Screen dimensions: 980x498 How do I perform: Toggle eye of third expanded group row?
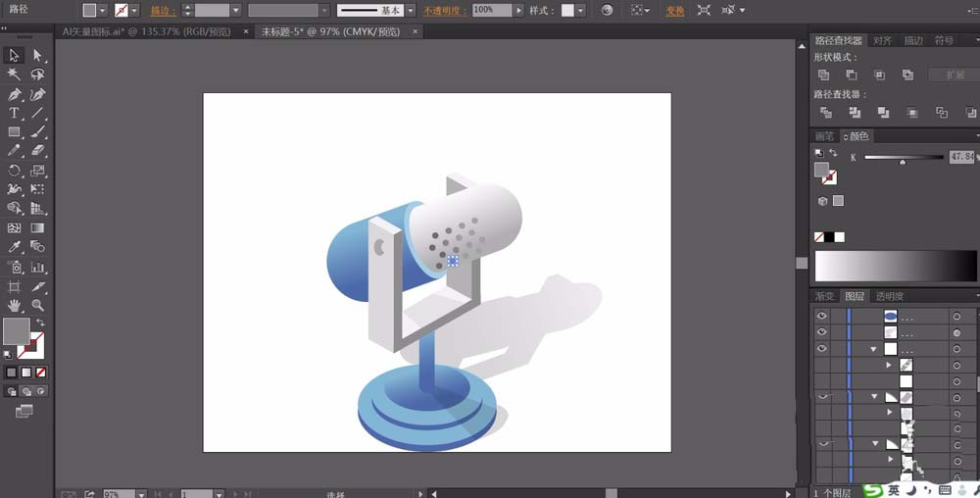coord(822,348)
